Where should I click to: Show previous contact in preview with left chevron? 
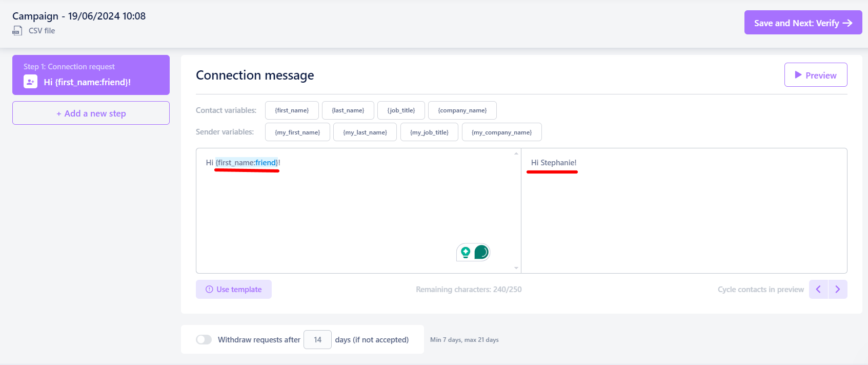click(818, 290)
